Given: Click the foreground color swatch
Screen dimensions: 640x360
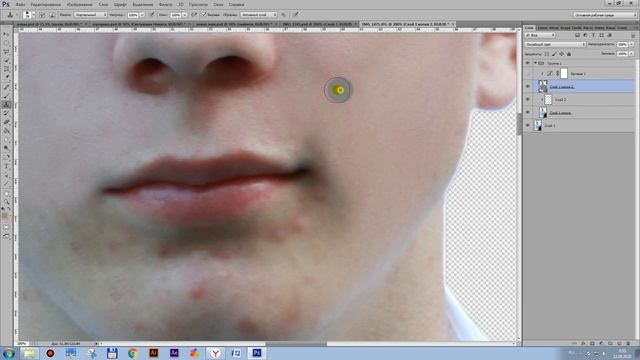Looking at the screenshot, I should 5,216.
